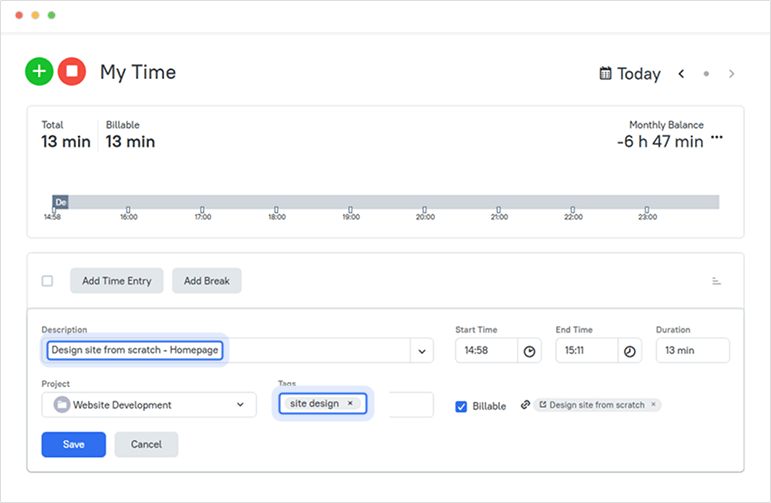
Task: Remove linked task Design site from scratch
Action: (x=653, y=405)
